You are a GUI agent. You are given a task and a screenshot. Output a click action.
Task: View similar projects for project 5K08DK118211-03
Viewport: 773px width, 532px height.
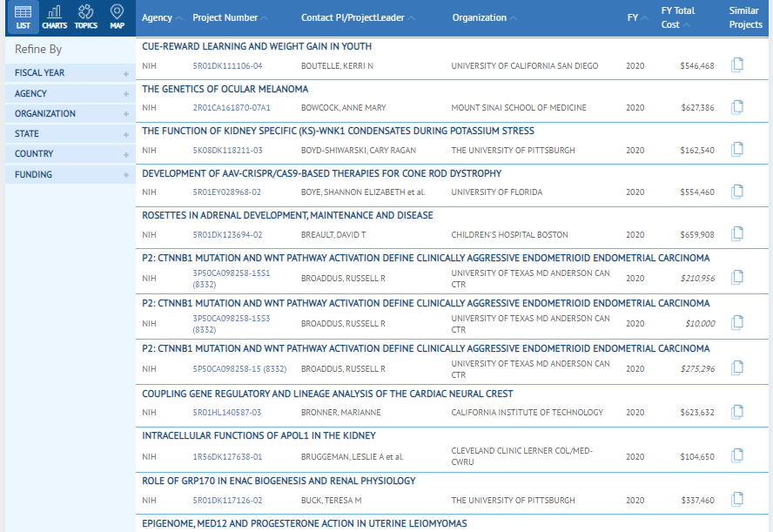[x=737, y=150]
